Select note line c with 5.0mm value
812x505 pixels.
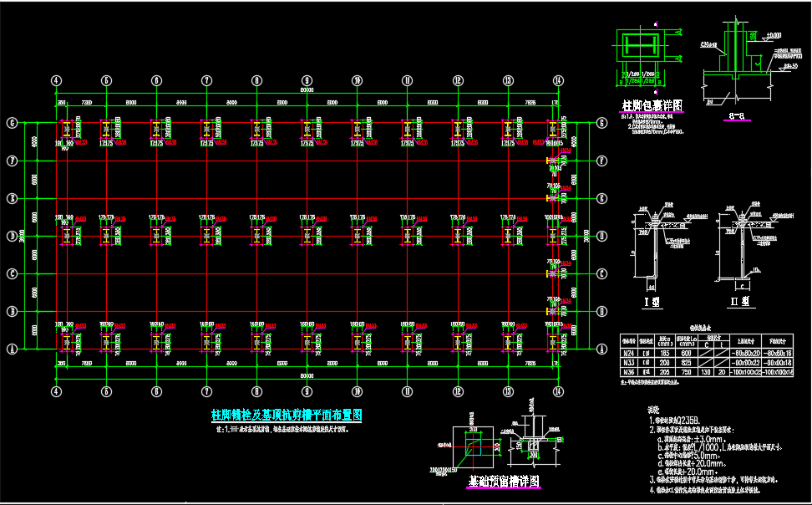click(x=690, y=456)
